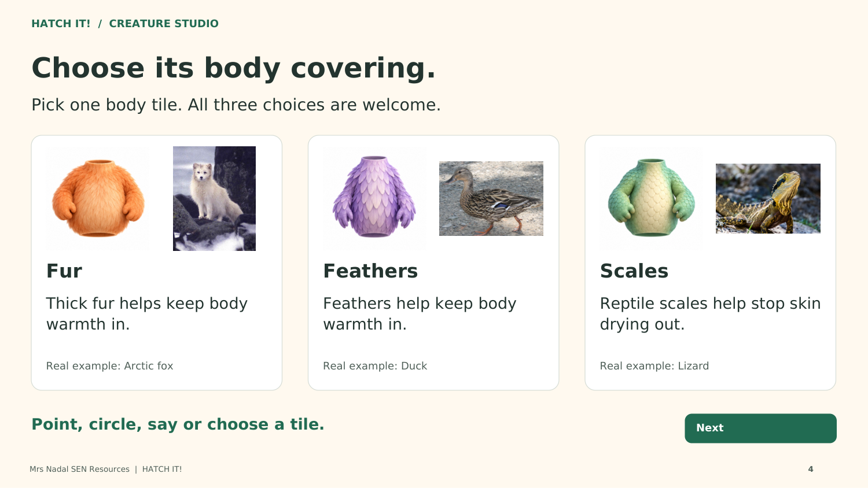
Task: Click 'Real example: Duck' caption
Action: (375, 366)
